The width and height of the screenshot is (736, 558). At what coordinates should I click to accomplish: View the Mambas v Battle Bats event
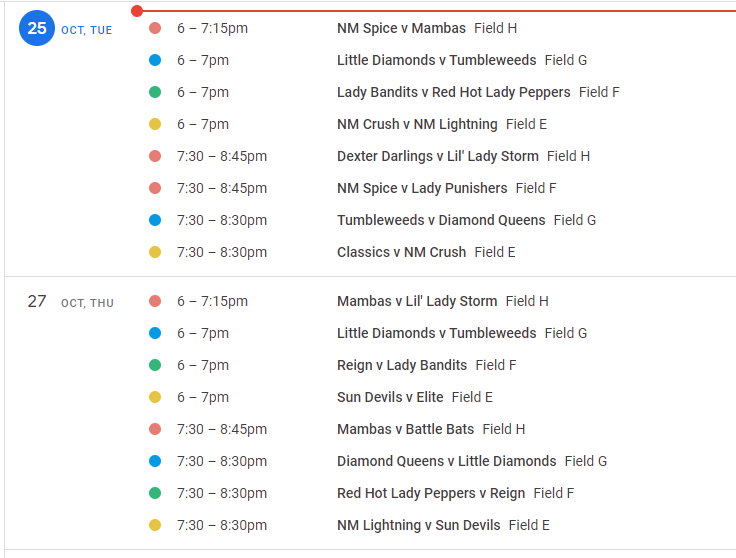click(x=405, y=429)
